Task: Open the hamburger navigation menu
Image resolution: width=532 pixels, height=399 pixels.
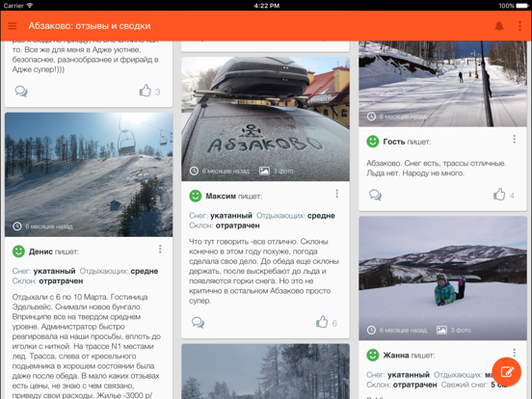Action: click(x=13, y=26)
